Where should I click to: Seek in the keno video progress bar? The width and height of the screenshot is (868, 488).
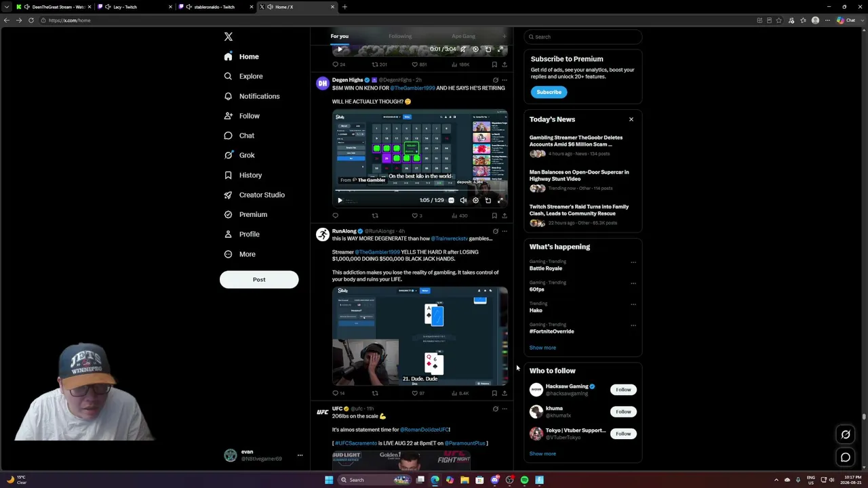[x=420, y=192]
